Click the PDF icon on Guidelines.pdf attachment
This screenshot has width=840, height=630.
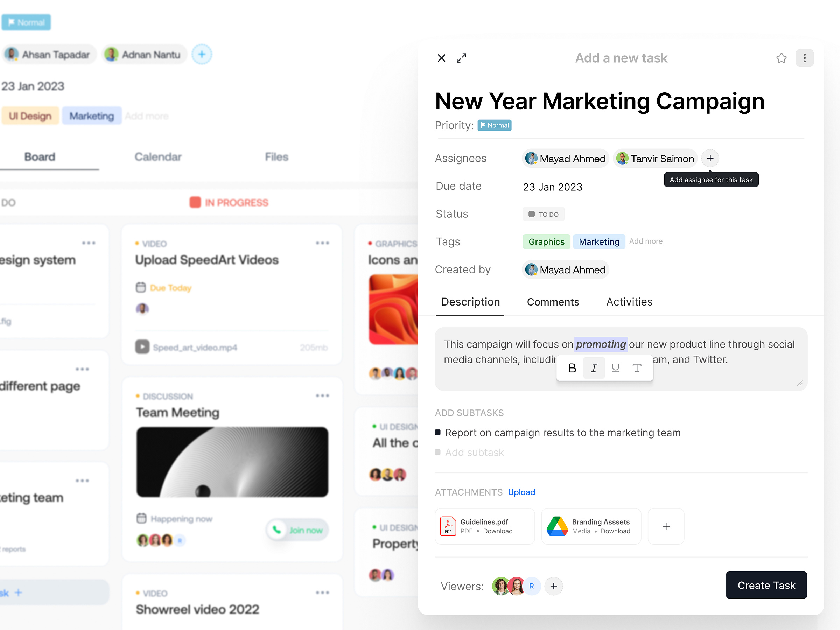point(448,526)
